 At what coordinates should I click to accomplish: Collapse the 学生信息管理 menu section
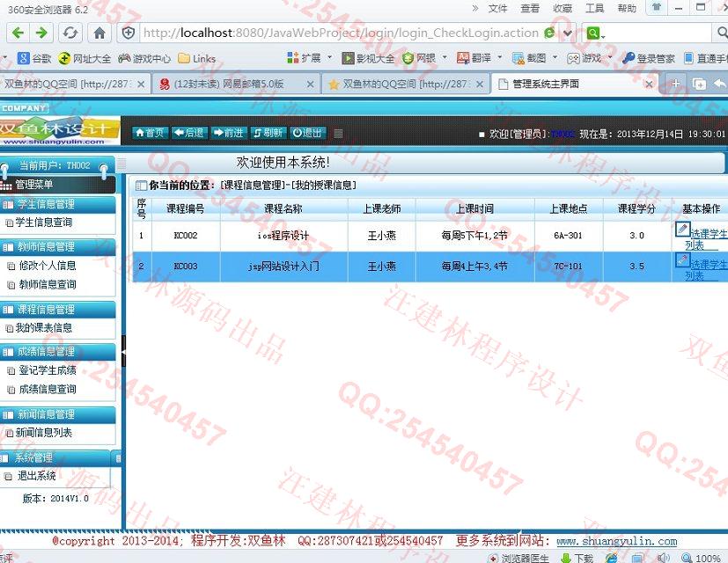pyautogui.click(x=57, y=204)
